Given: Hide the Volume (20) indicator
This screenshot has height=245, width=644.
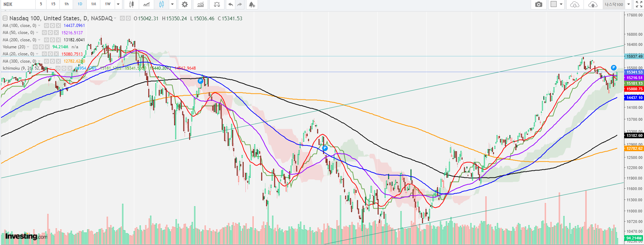Looking at the screenshot, I should [35, 47].
